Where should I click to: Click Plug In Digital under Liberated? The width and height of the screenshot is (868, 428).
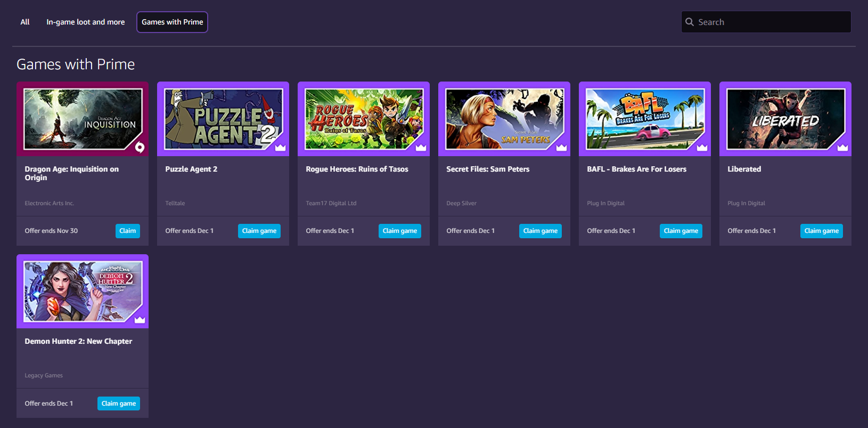coord(747,203)
